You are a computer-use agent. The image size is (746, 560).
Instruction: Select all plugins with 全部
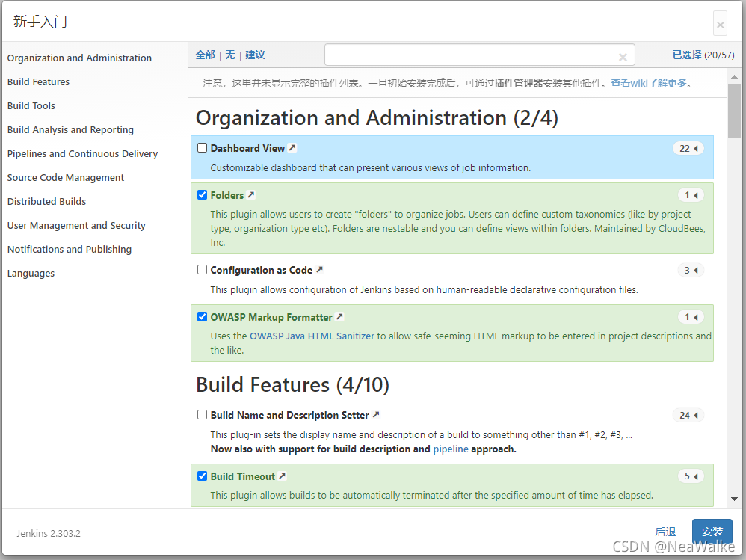(206, 55)
